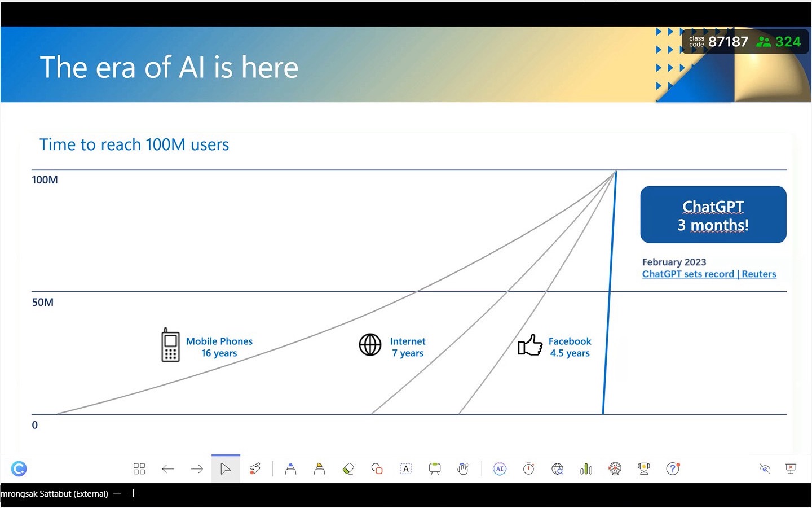
Task: Click the Time to reach 100M users heading
Action: 134,144
